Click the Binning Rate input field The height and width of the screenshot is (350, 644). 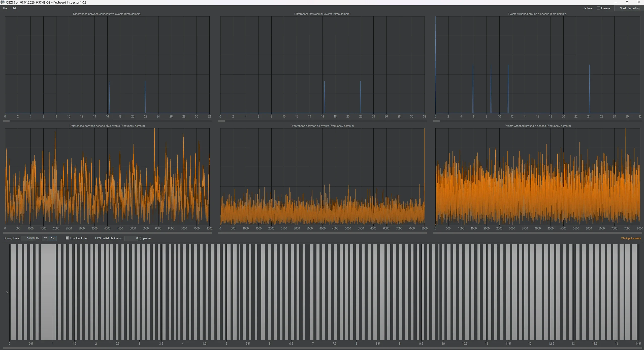pos(28,238)
